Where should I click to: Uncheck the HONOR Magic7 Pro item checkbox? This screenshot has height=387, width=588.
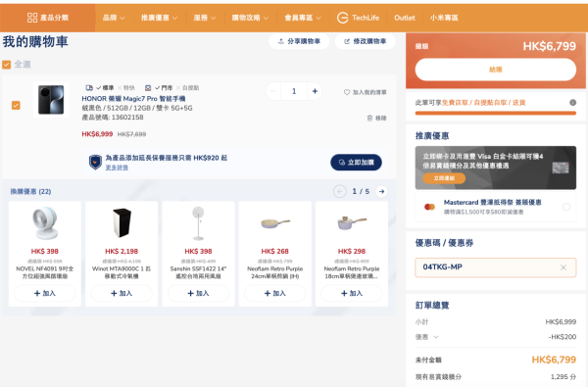(16, 106)
